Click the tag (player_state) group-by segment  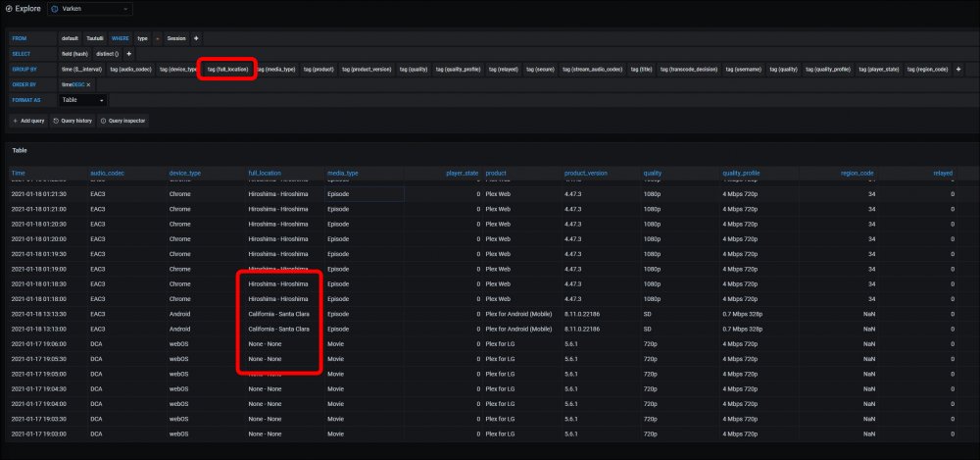[x=879, y=70]
